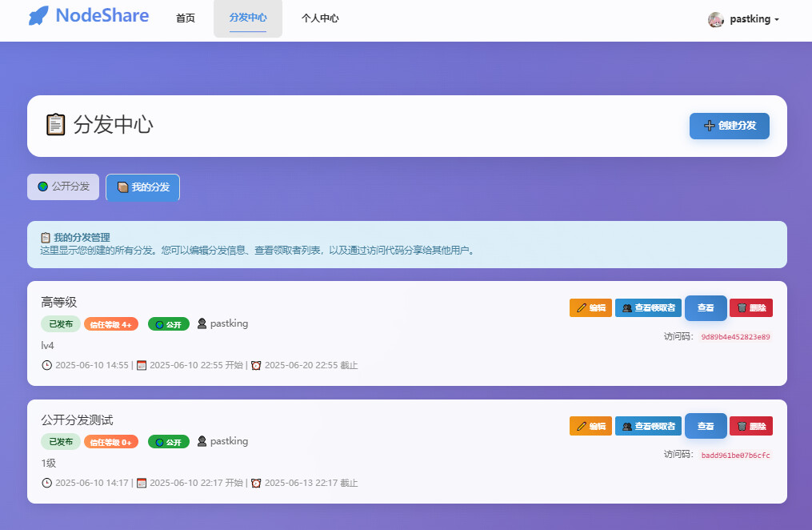Click the pastking avatar in the header
Screen dimensions: 812x530
(716, 20)
